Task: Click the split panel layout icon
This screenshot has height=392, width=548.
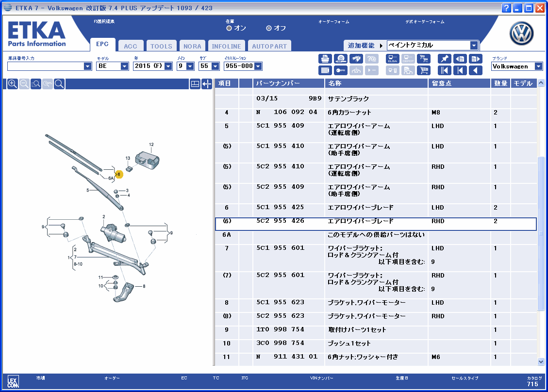Action: 195,84
